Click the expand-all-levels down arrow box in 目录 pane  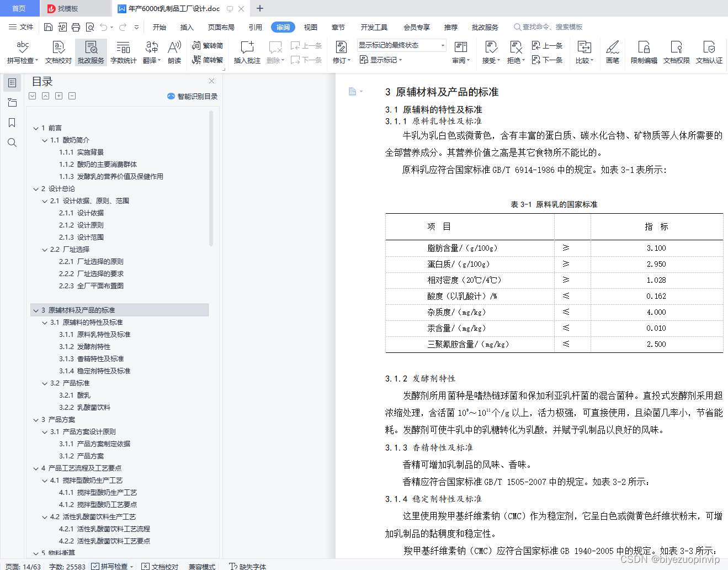point(33,96)
